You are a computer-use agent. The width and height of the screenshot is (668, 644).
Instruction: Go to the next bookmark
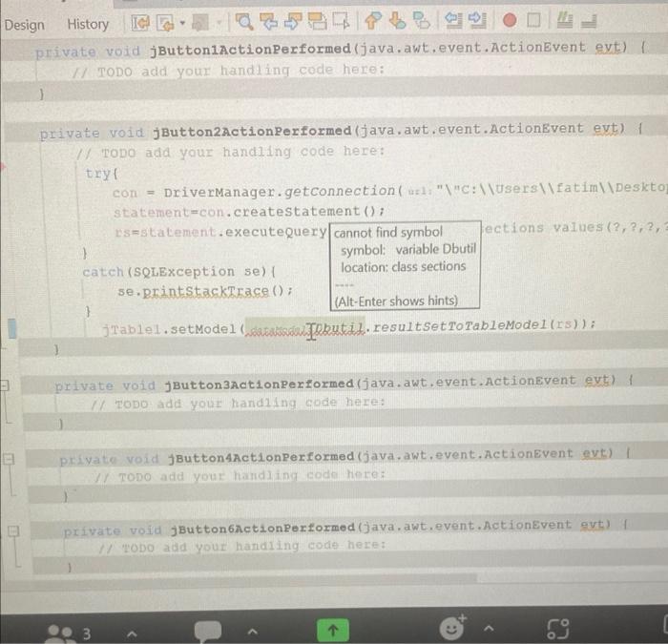(398, 20)
